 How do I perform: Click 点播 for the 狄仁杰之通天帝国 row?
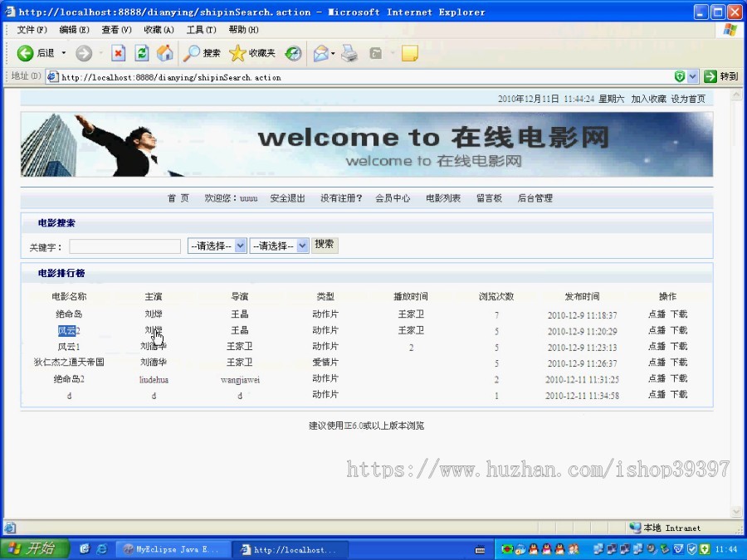pyautogui.click(x=657, y=362)
